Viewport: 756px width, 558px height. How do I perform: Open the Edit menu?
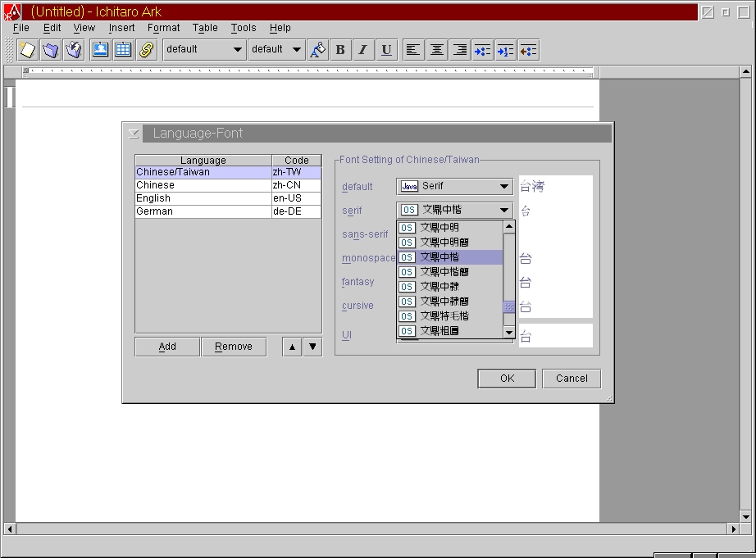(x=52, y=28)
